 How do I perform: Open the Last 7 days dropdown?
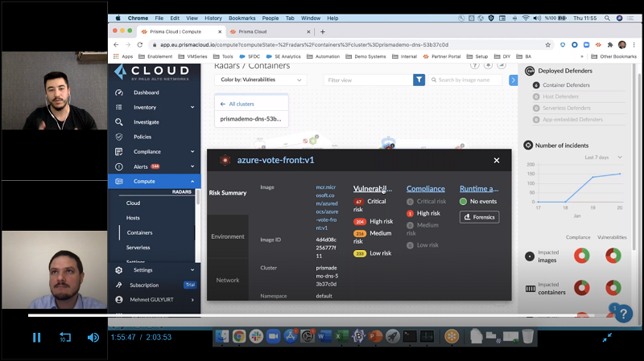pyautogui.click(x=603, y=157)
